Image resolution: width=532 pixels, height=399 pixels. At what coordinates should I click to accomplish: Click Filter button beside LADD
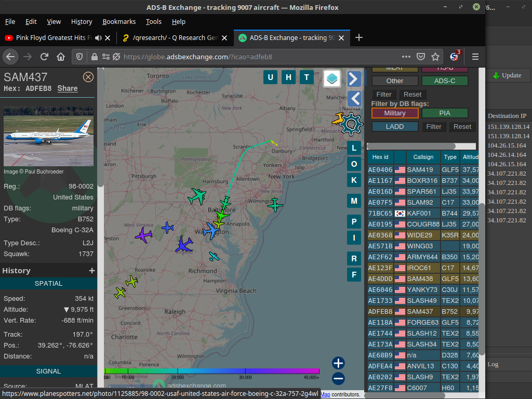[x=434, y=127]
